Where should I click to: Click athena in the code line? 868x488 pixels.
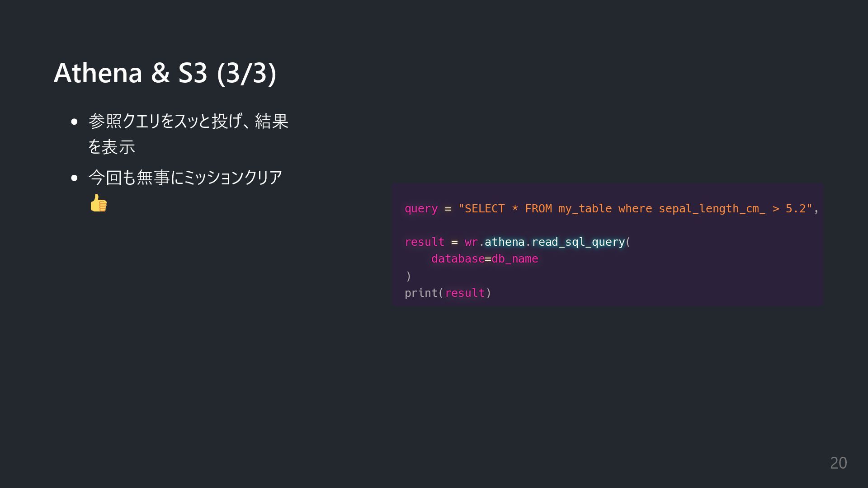pyautogui.click(x=505, y=242)
